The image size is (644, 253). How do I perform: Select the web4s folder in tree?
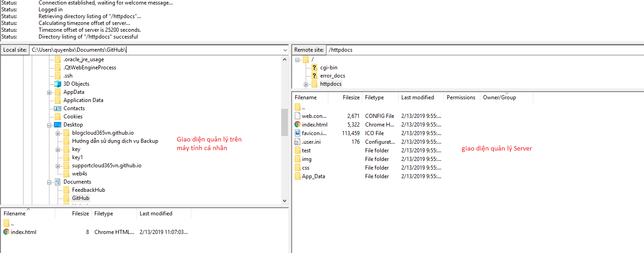(x=79, y=174)
